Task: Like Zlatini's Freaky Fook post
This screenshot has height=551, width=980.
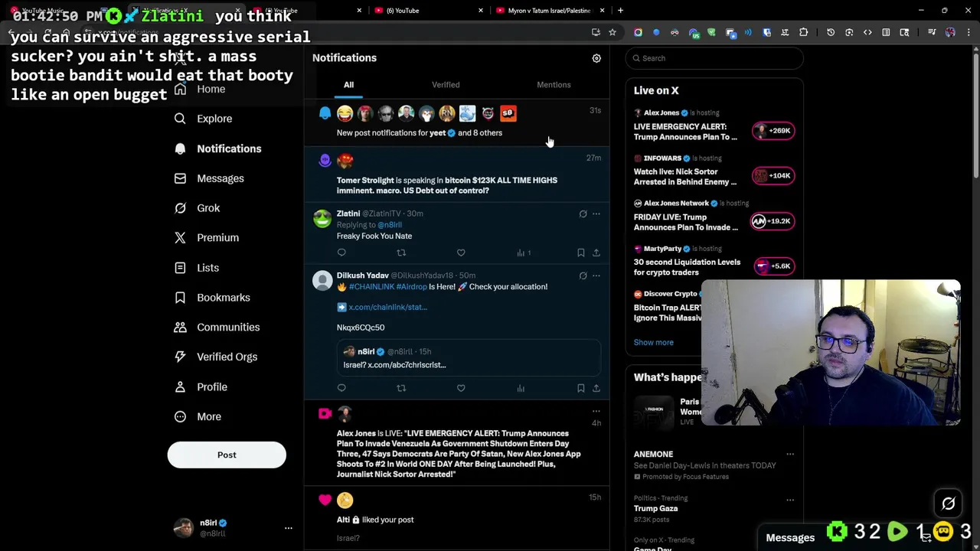Action: 461,253
